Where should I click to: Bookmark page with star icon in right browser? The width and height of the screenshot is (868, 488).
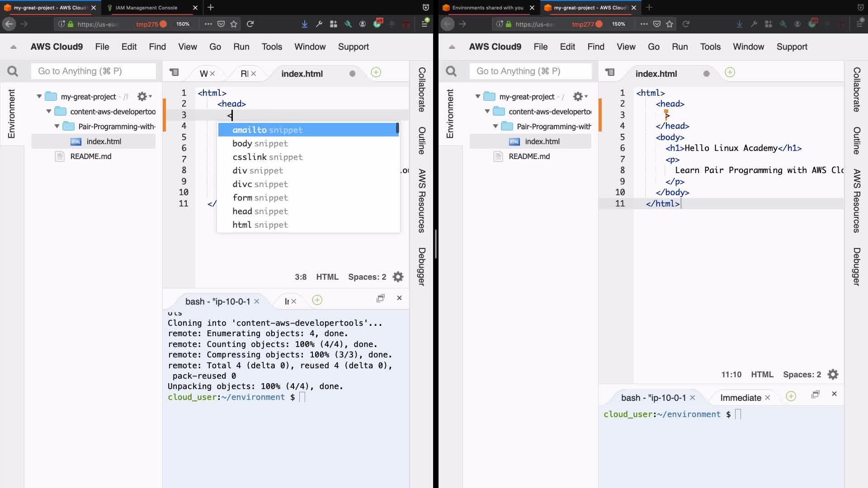point(670,24)
